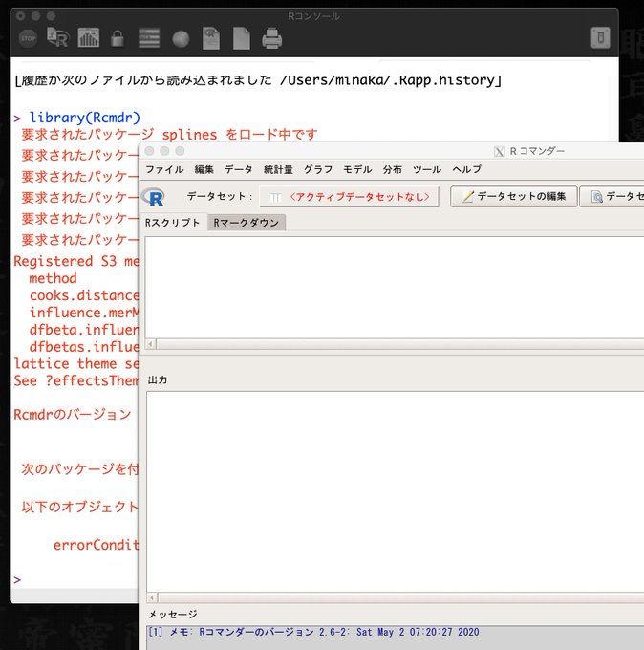Screen dimensions: 644x650
Task: Click the errorCondit console line
Action: coord(97,545)
